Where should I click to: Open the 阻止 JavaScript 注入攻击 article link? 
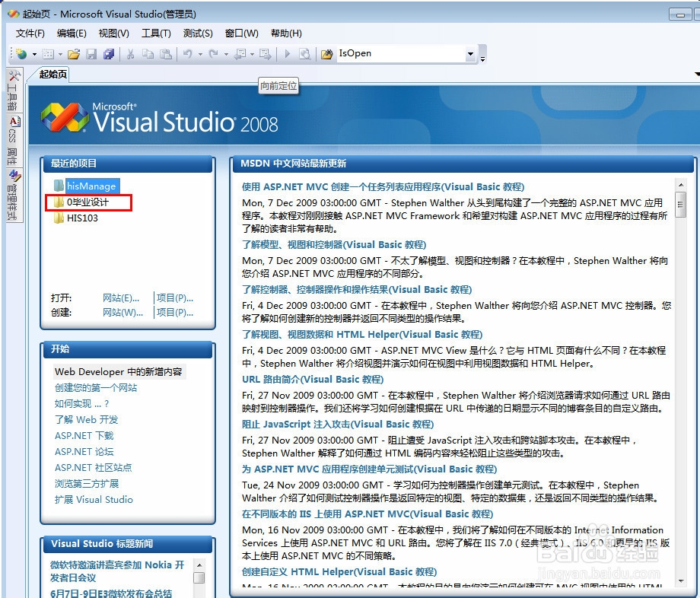click(338, 425)
